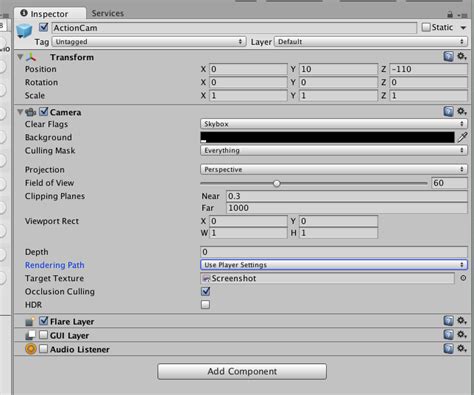Click the Viewport Rect H field
This screenshot has width=474, height=395.
pyautogui.click(x=338, y=233)
